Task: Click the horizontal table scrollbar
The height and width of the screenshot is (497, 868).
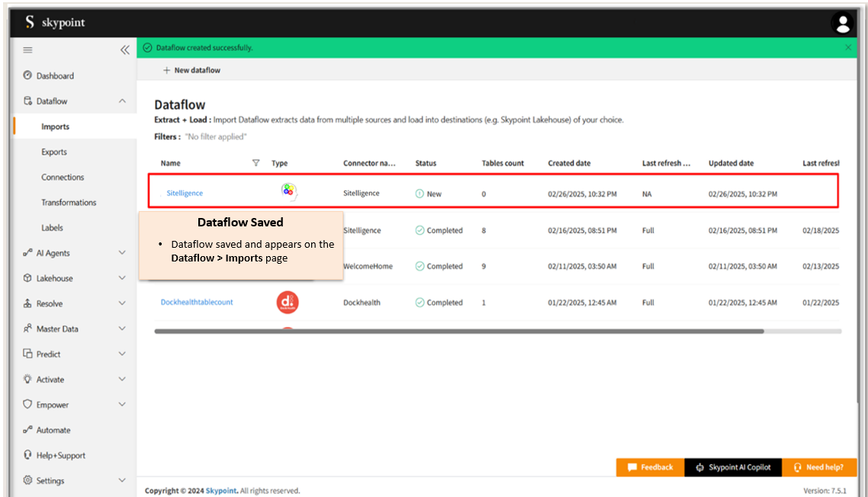Action: pyautogui.click(x=458, y=332)
